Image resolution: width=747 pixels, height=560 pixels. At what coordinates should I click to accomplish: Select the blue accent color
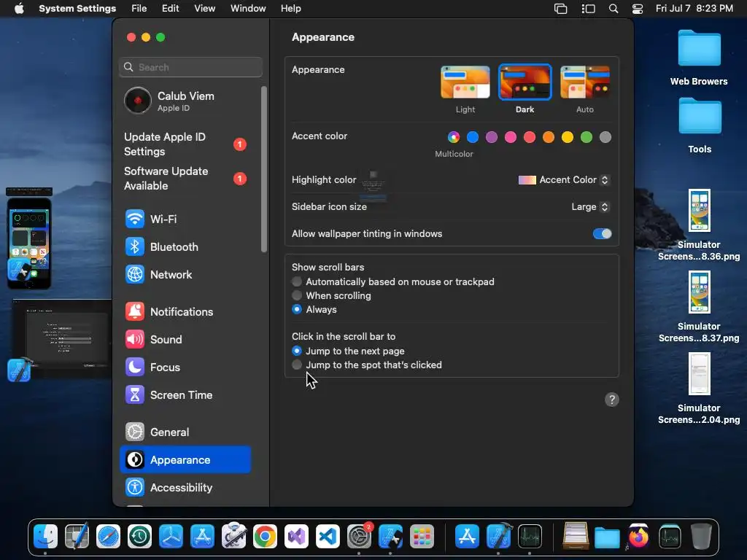click(x=473, y=137)
